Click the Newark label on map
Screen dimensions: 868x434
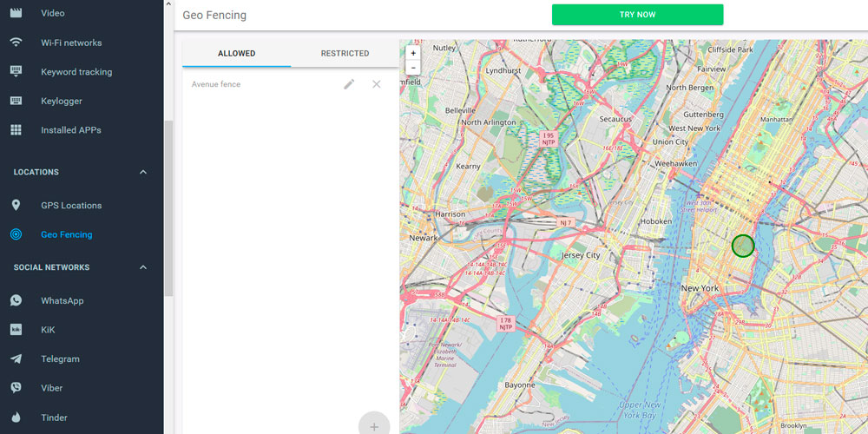[423, 238]
